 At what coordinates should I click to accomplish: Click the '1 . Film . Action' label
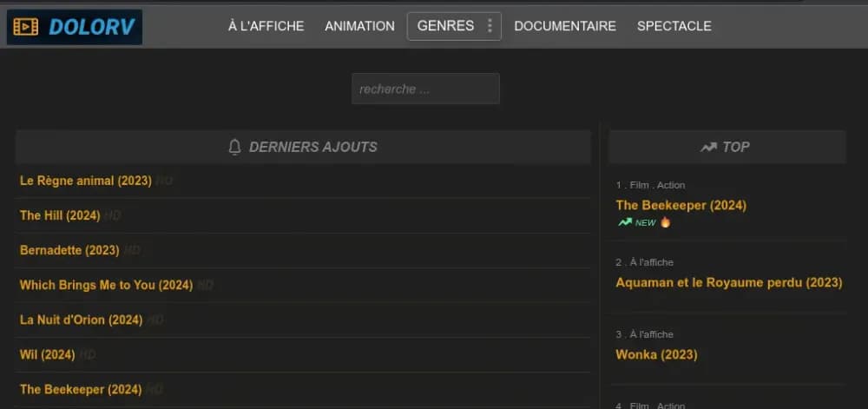coord(650,186)
